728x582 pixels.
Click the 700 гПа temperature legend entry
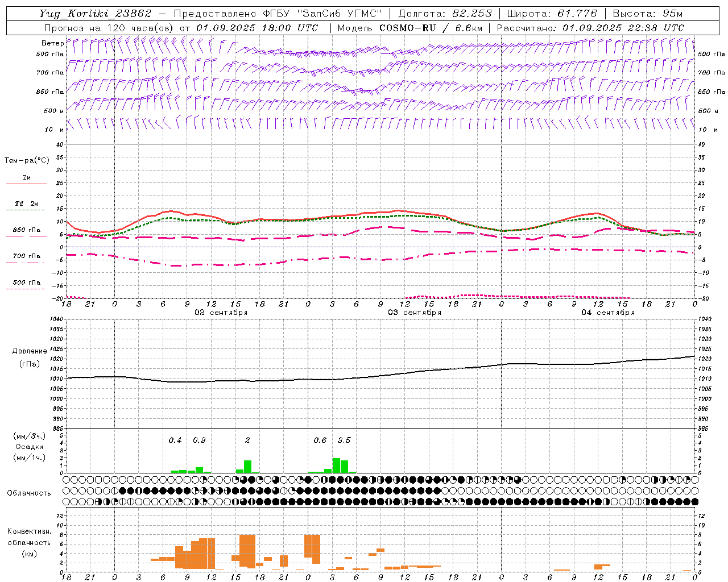pos(27,256)
